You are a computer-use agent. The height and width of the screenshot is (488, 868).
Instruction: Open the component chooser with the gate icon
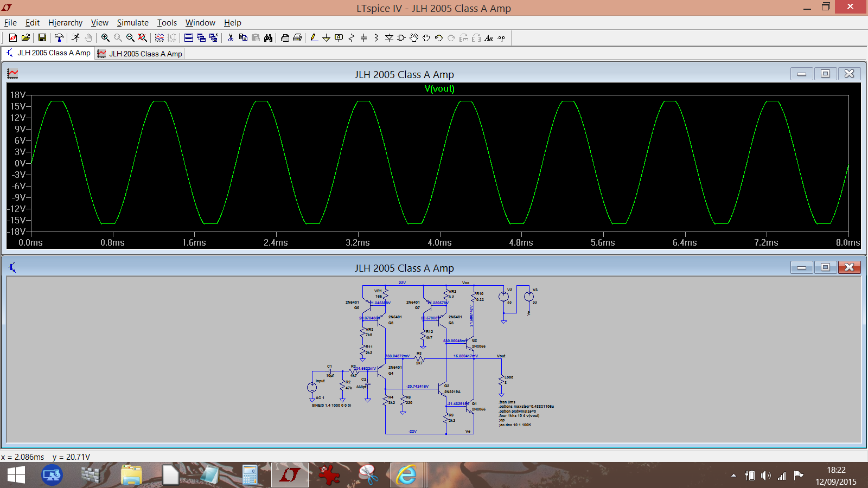click(x=401, y=37)
